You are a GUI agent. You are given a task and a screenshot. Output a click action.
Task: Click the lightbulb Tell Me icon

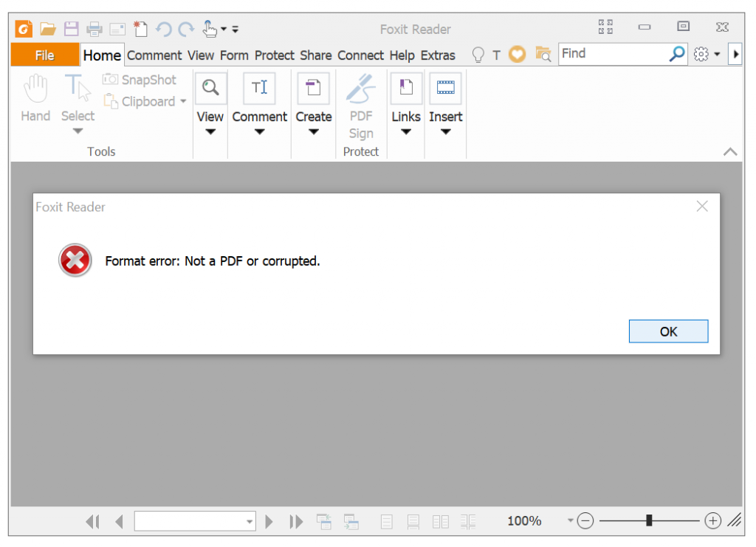(478, 55)
